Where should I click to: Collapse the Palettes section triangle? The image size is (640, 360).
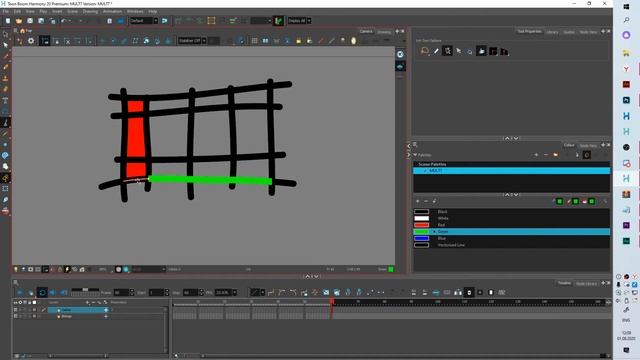pyautogui.click(x=415, y=155)
